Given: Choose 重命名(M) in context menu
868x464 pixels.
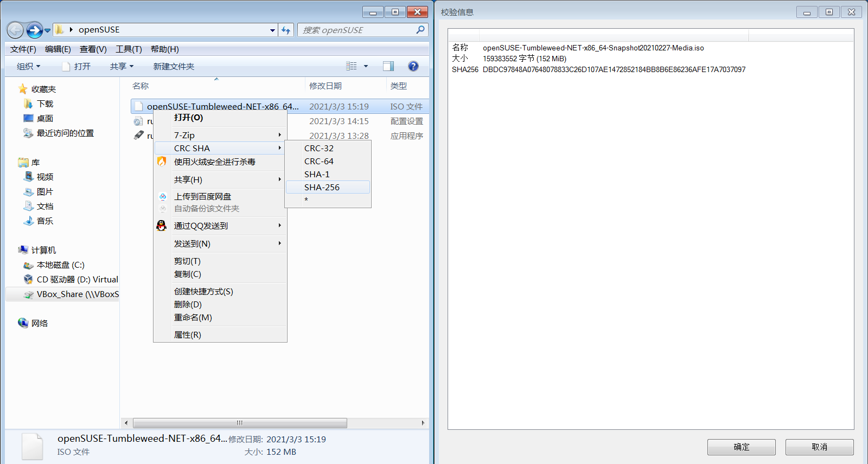Looking at the screenshot, I should [220, 317].
